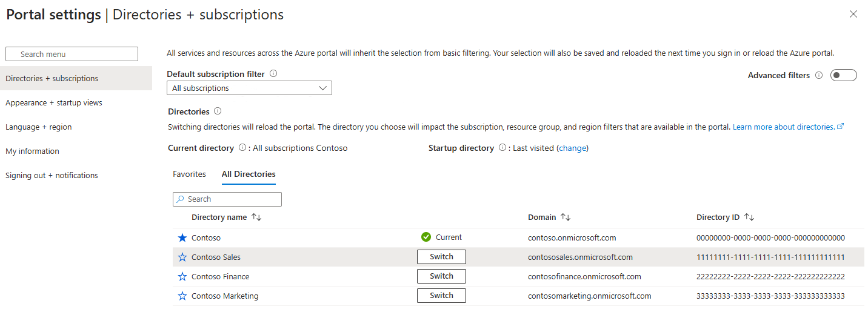
Task: Switch to the Favorites tab
Action: point(190,174)
